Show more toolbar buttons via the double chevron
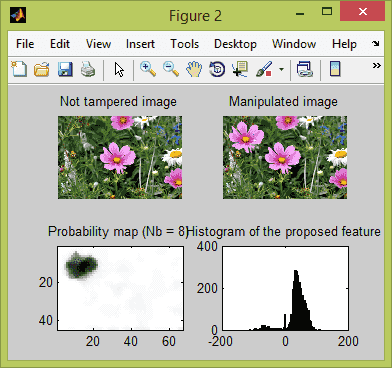The height and width of the screenshot is (368, 392). coord(376,65)
